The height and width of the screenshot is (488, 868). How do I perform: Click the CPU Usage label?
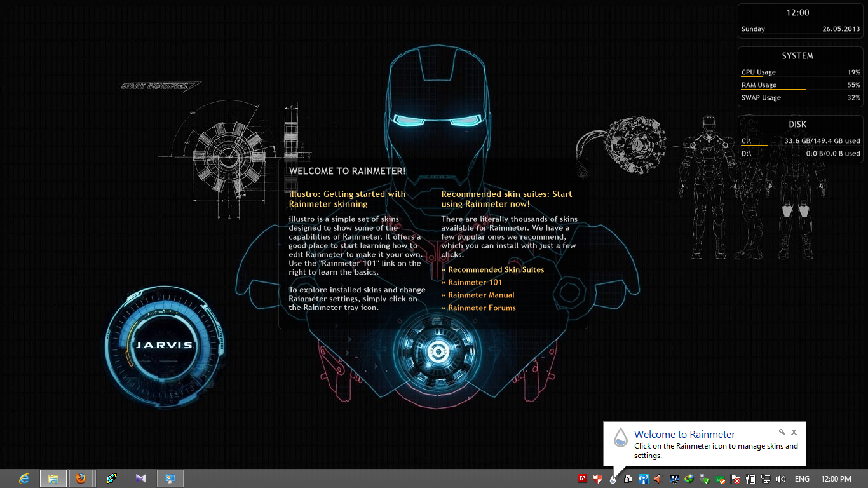coord(759,72)
